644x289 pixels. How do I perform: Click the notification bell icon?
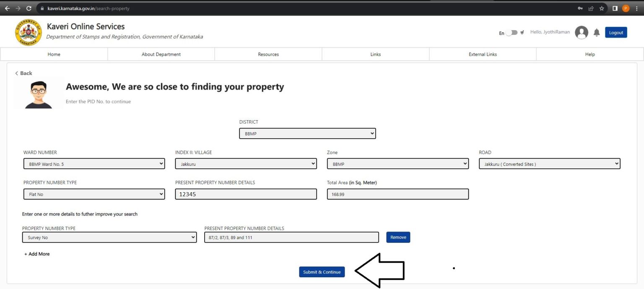[596, 33]
